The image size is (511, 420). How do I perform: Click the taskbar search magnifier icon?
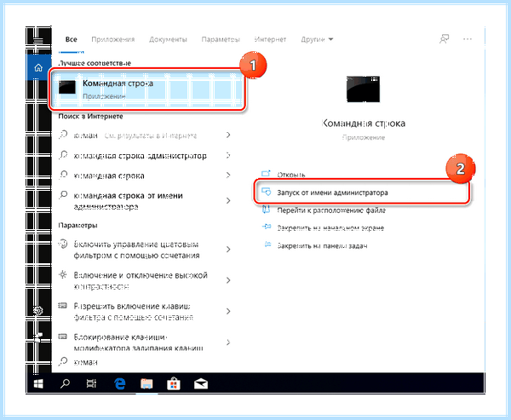click(x=65, y=384)
